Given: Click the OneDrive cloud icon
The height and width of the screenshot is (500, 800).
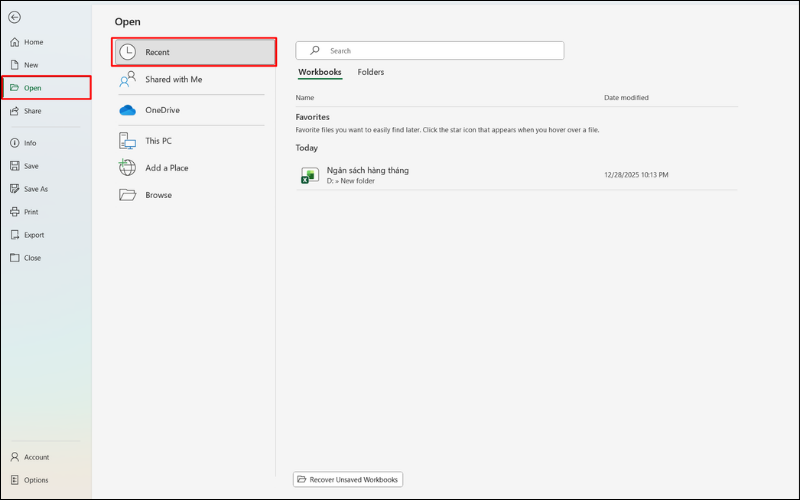Looking at the screenshot, I should click(128, 110).
